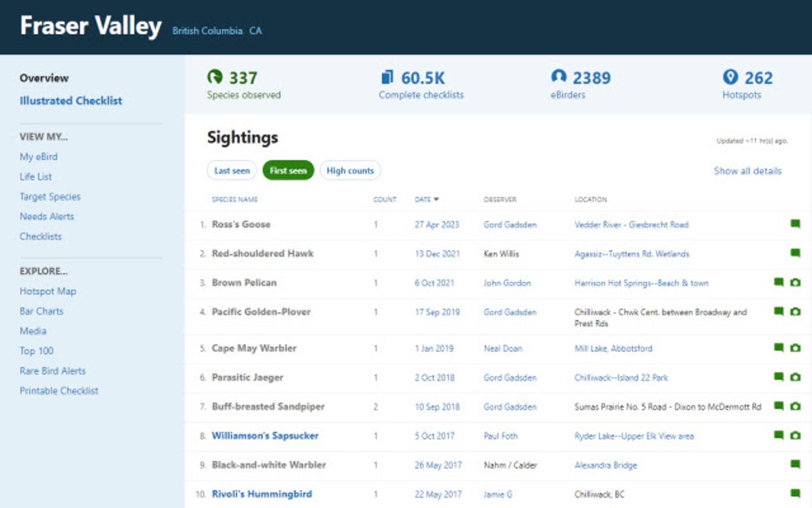Open comment icon for Black-and-white Warbler row
Image resolution: width=812 pixels, height=508 pixels.
tap(795, 463)
